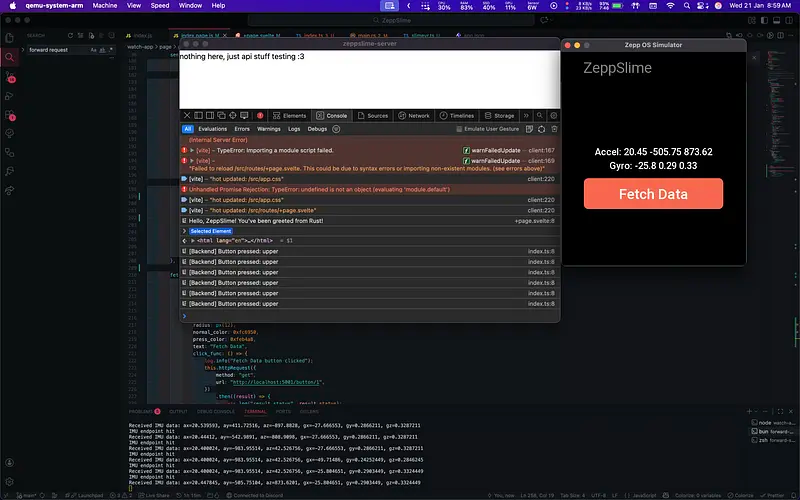Open the Machine menu

pyautogui.click(x=103, y=5)
